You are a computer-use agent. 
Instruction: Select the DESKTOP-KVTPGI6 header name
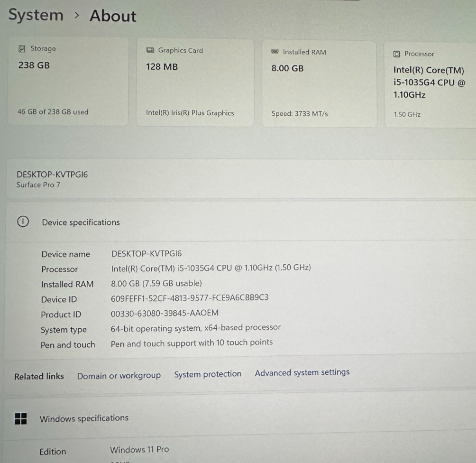point(52,175)
